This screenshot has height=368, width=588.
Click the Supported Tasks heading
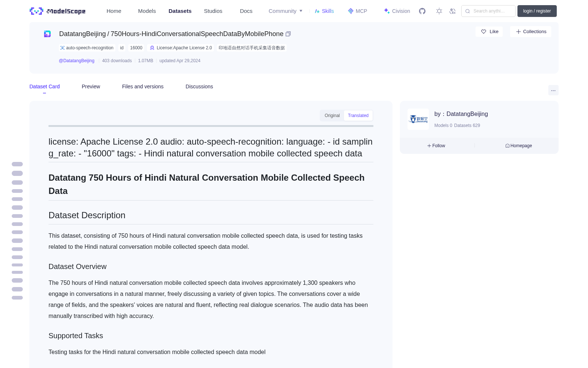coord(76,336)
